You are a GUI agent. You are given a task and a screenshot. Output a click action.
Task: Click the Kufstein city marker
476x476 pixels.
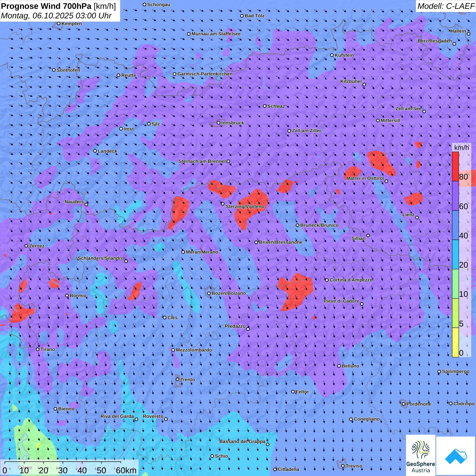click(x=332, y=55)
